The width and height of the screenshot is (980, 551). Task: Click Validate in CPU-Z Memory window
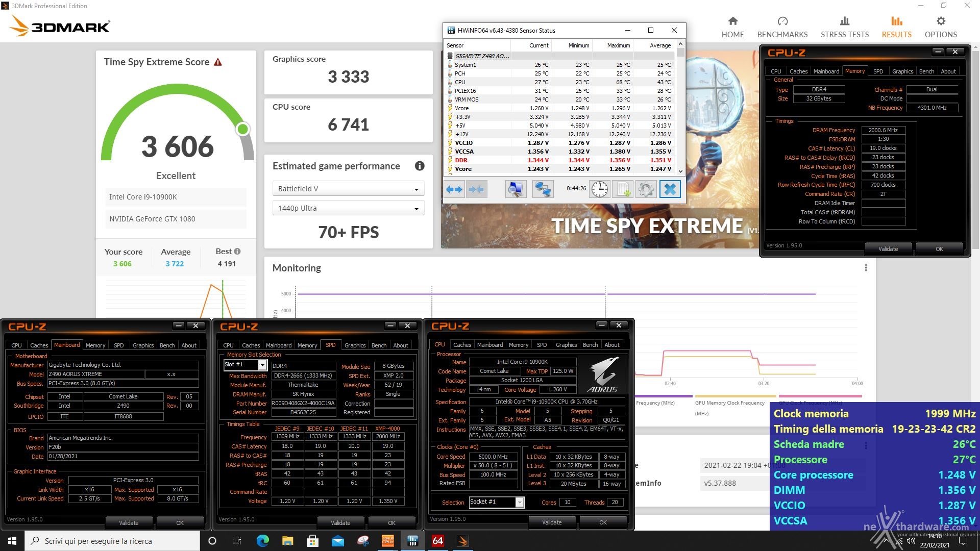[x=888, y=249]
